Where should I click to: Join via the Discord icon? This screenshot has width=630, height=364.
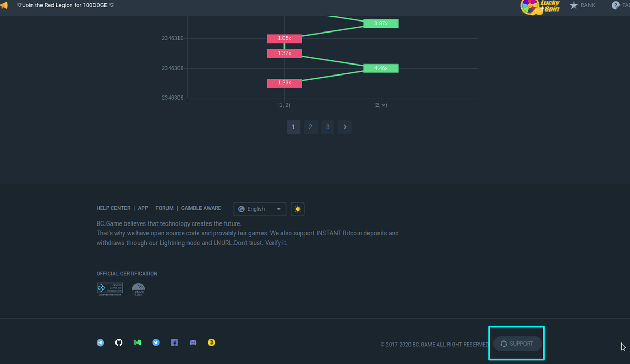[193, 342]
